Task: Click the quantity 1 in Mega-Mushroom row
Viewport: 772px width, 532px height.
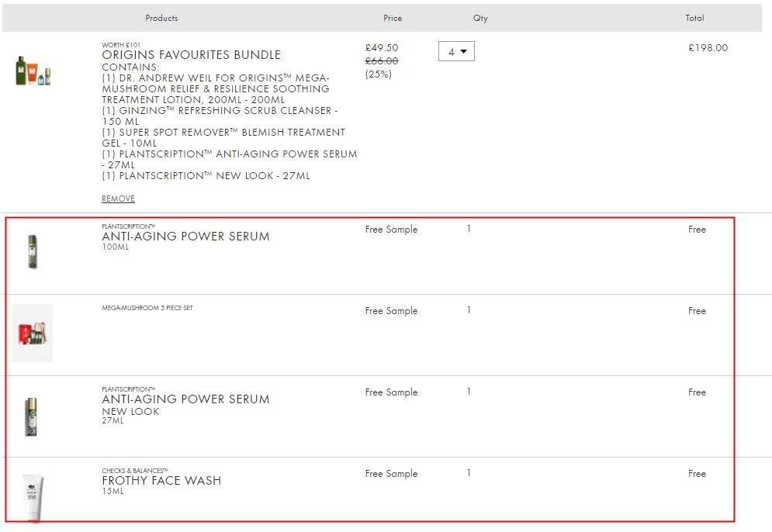Action: click(469, 310)
